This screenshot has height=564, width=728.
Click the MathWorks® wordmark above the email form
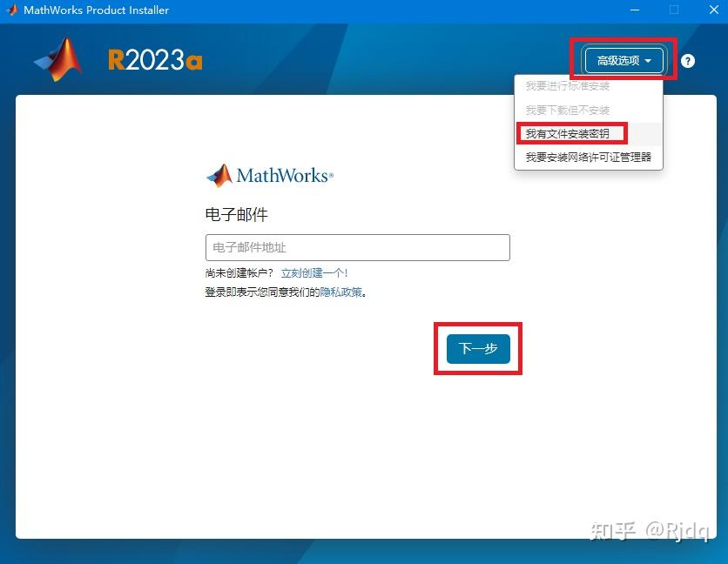(x=280, y=176)
